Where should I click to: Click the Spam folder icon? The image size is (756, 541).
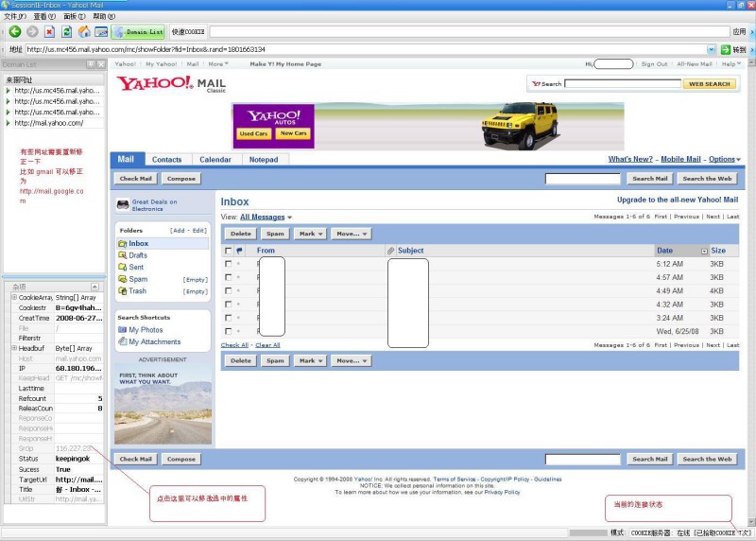tap(123, 279)
